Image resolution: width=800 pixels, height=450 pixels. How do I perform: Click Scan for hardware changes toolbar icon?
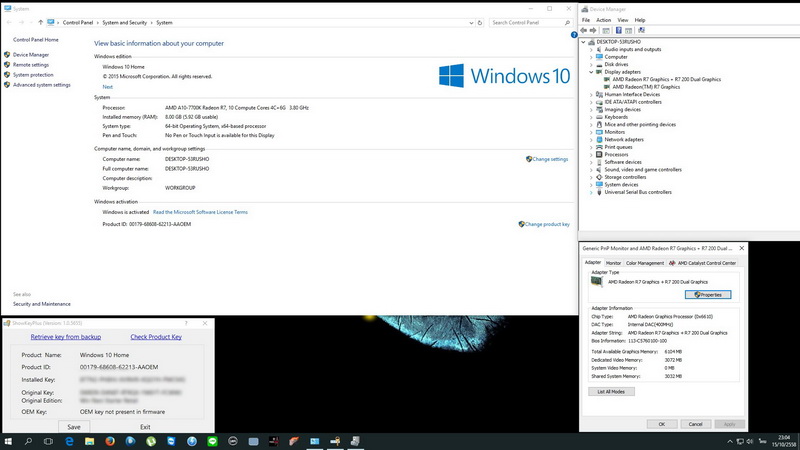click(x=641, y=31)
